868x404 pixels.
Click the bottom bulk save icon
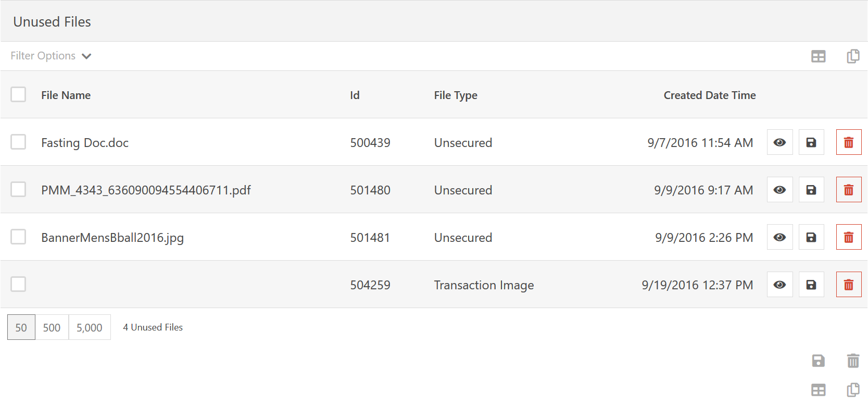pyautogui.click(x=818, y=361)
